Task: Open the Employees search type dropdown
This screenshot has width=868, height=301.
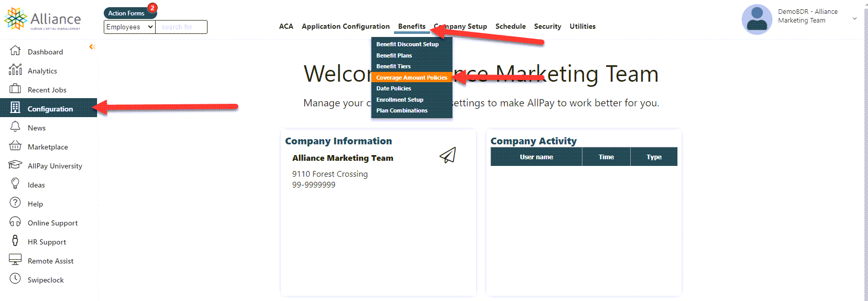Action: [x=129, y=27]
